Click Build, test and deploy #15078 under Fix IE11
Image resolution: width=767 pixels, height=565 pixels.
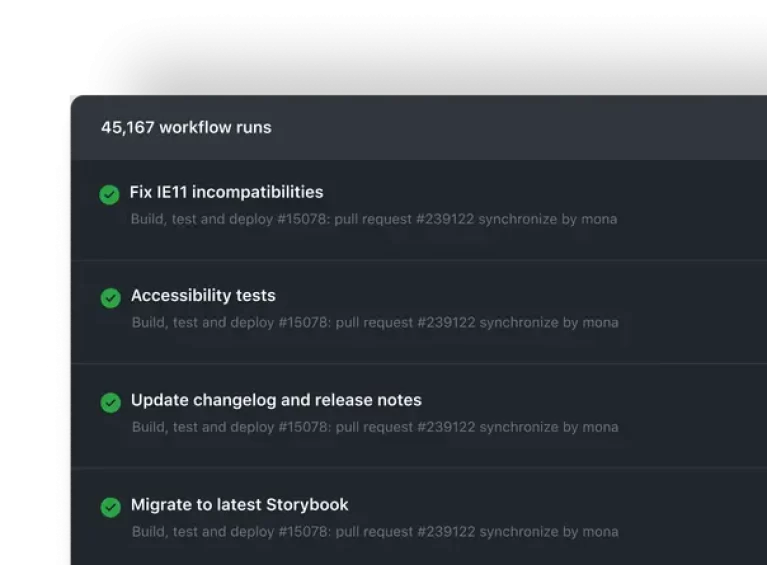[x=228, y=219]
